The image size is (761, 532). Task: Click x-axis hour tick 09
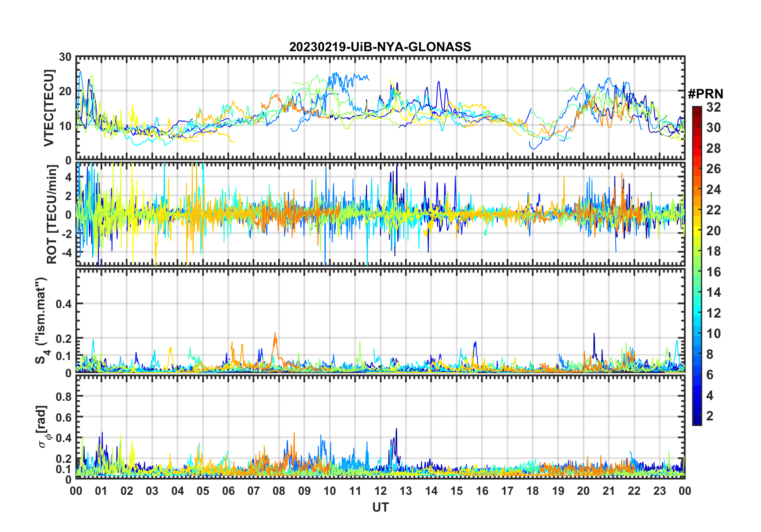point(304,491)
